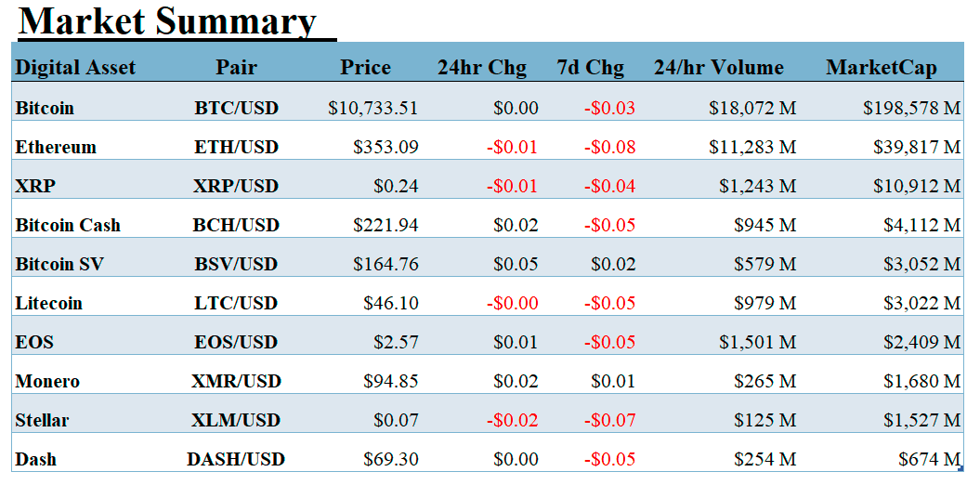
Task: Click the BSV/USD pair cell
Action: [236, 264]
